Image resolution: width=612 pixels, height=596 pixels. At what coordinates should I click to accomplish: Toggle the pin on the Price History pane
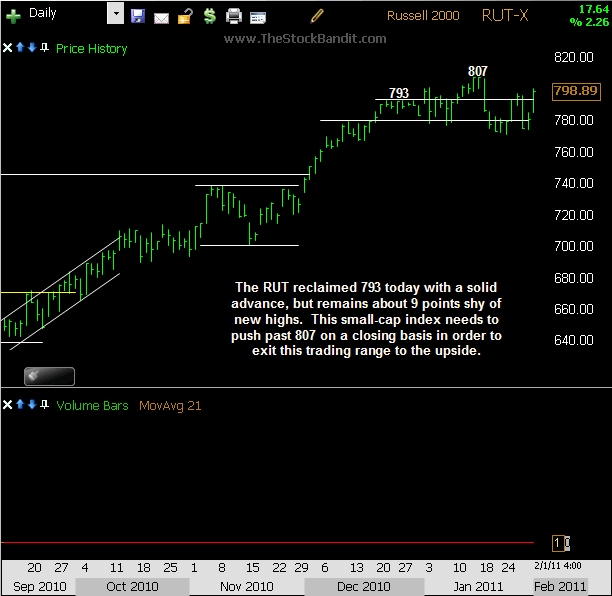pos(45,48)
